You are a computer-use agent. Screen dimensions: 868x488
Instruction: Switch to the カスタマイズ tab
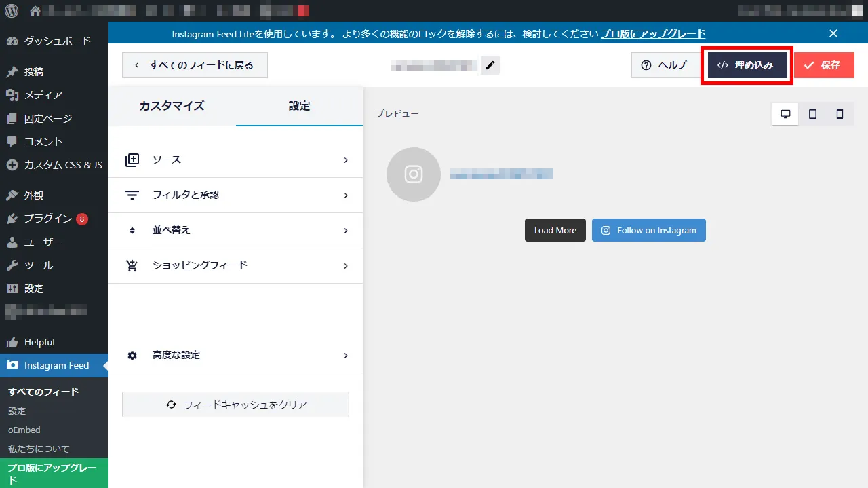pyautogui.click(x=172, y=106)
